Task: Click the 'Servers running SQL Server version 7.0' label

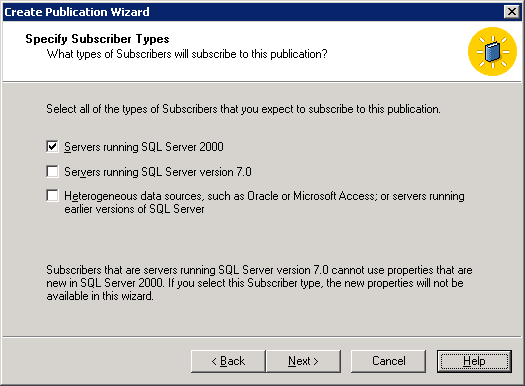Action: click(158, 172)
